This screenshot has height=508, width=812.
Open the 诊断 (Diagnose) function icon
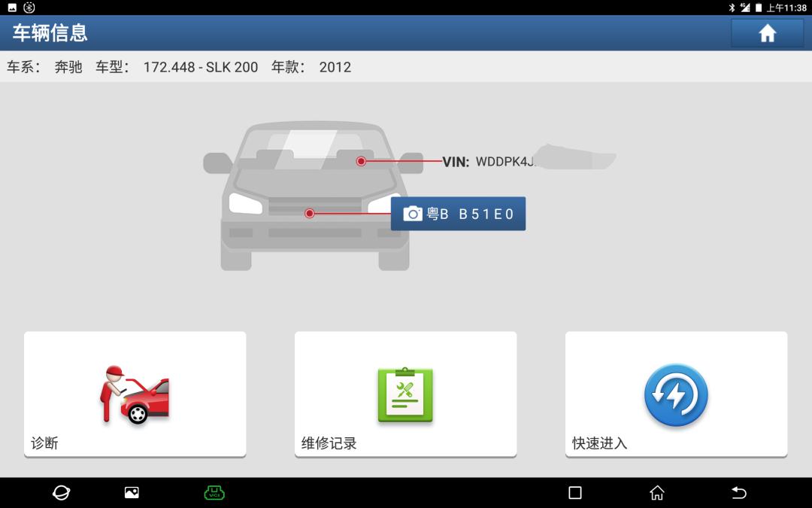pyautogui.click(x=135, y=394)
